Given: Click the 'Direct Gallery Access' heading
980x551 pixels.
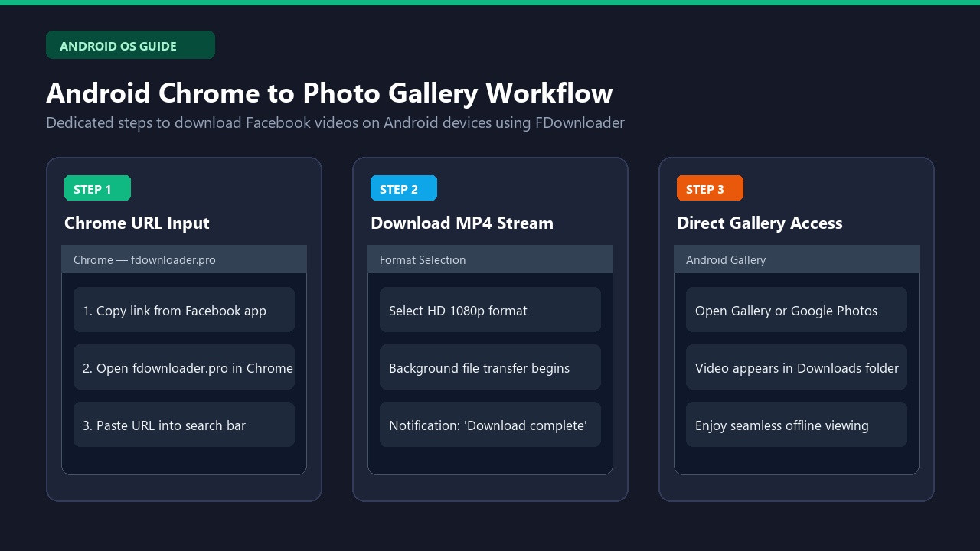Looking at the screenshot, I should 759,223.
